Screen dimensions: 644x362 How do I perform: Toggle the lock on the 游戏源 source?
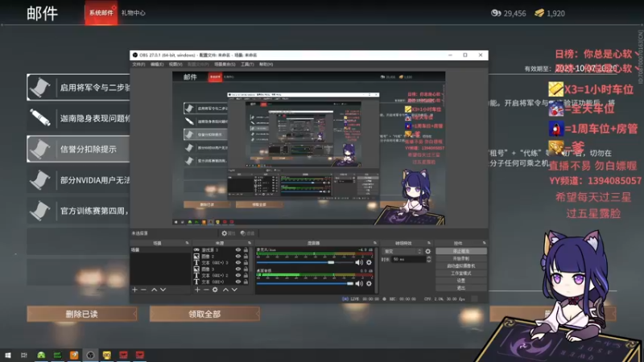(x=246, y=249)
